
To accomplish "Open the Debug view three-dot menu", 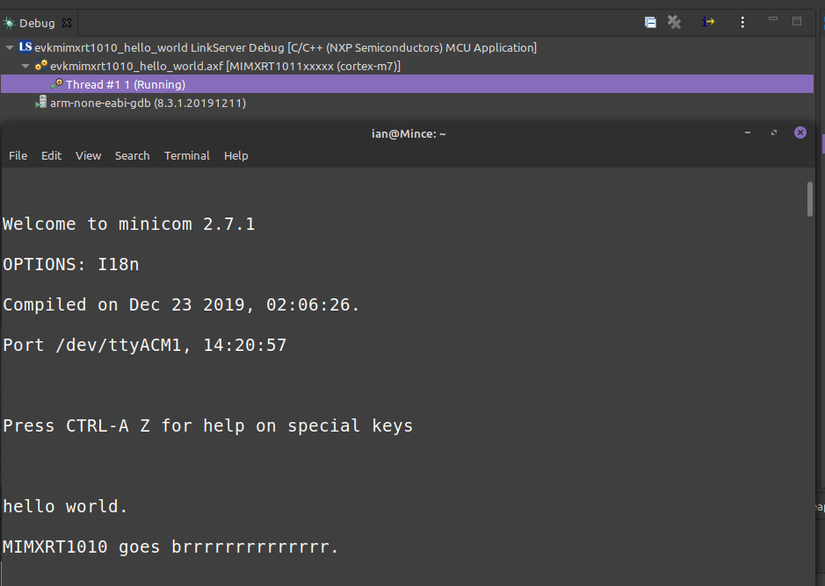I will tap(742, 22).
